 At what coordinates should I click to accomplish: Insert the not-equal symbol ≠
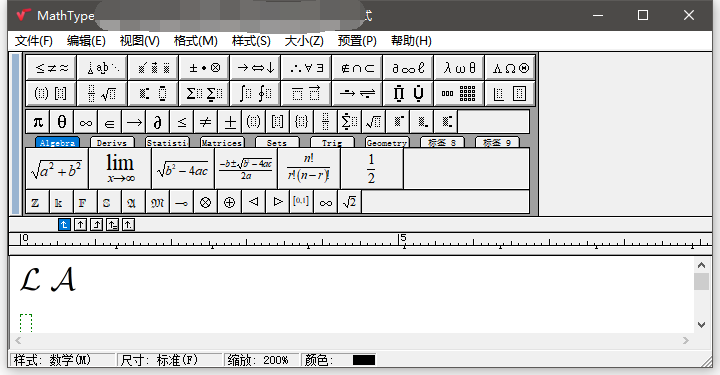(x=205, y=122)
